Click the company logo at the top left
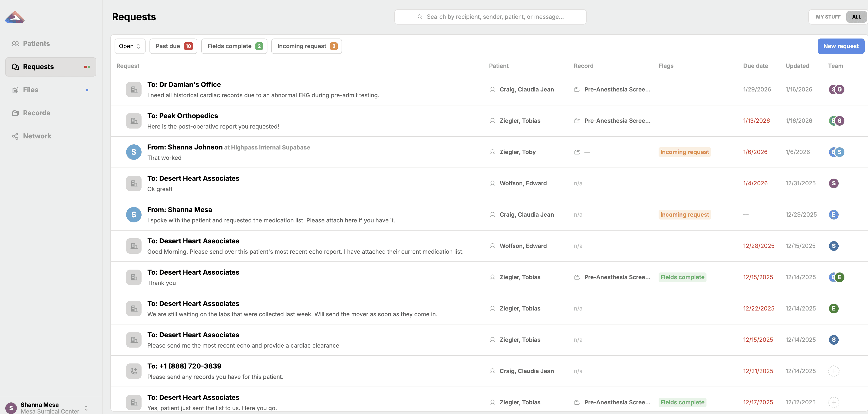 pyautogui.click(x=15, y=17)
